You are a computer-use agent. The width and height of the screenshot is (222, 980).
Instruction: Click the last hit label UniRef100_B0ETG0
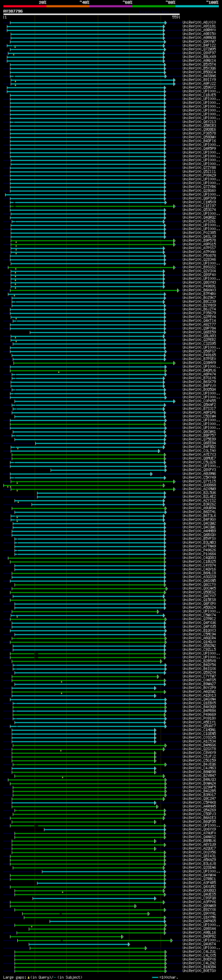(x=199, y=971)
